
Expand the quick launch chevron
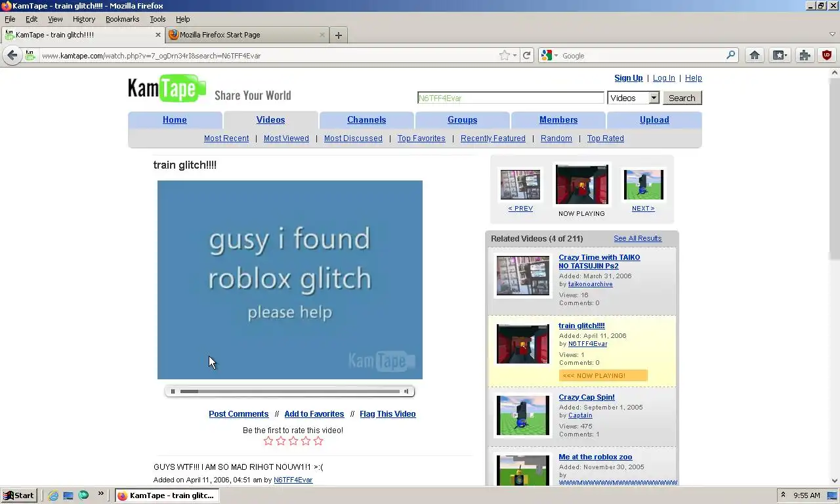101,494
